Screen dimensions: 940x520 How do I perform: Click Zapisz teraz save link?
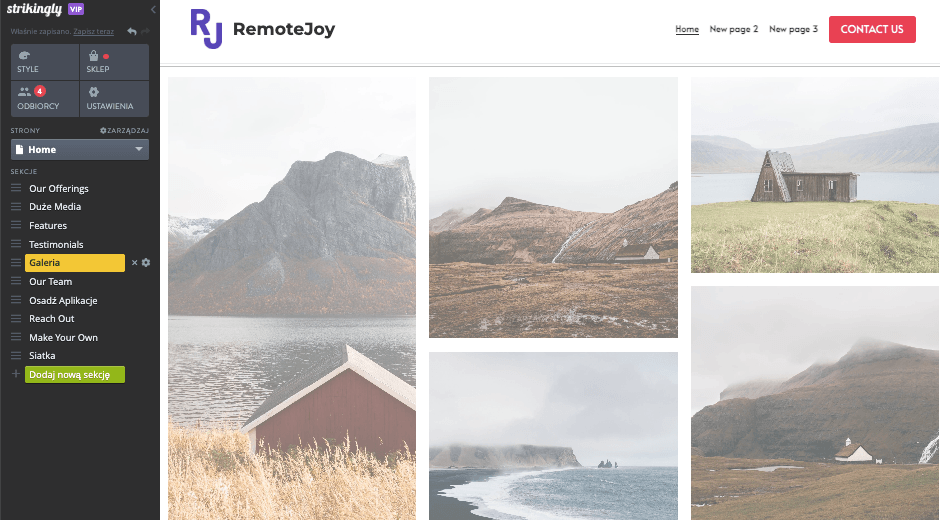click(x=94, y=31)
